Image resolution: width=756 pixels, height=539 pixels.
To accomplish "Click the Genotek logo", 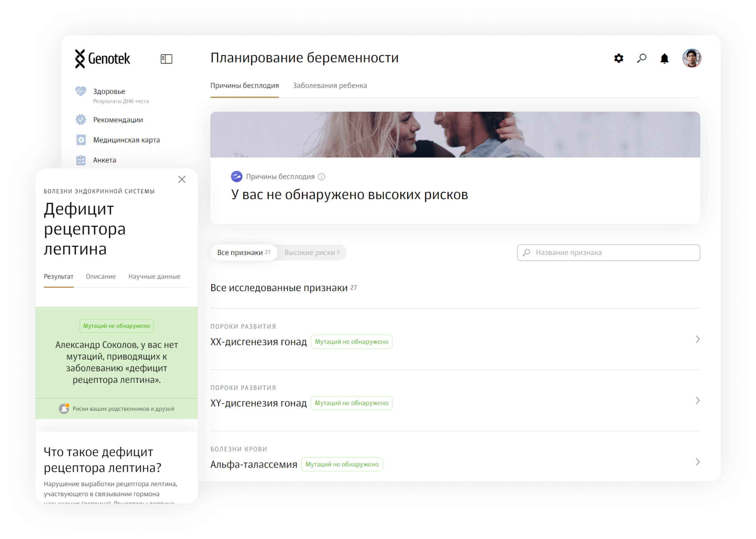I will 103,59.
